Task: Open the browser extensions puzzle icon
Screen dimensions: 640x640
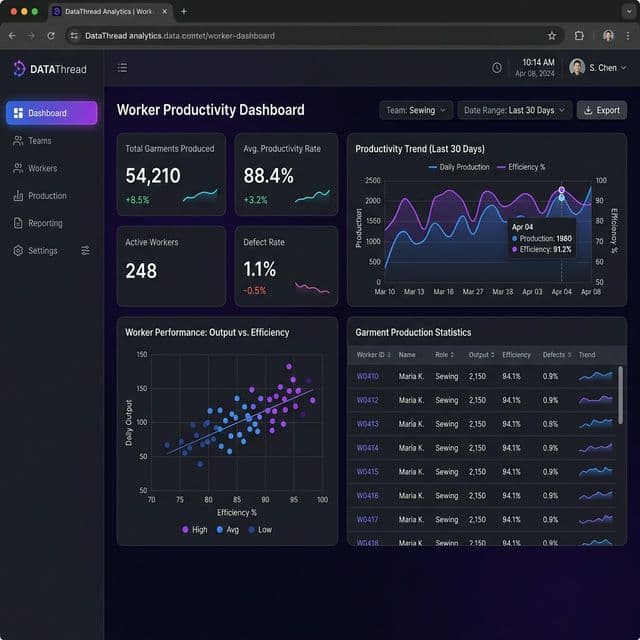Action: [x=579, y=35]
